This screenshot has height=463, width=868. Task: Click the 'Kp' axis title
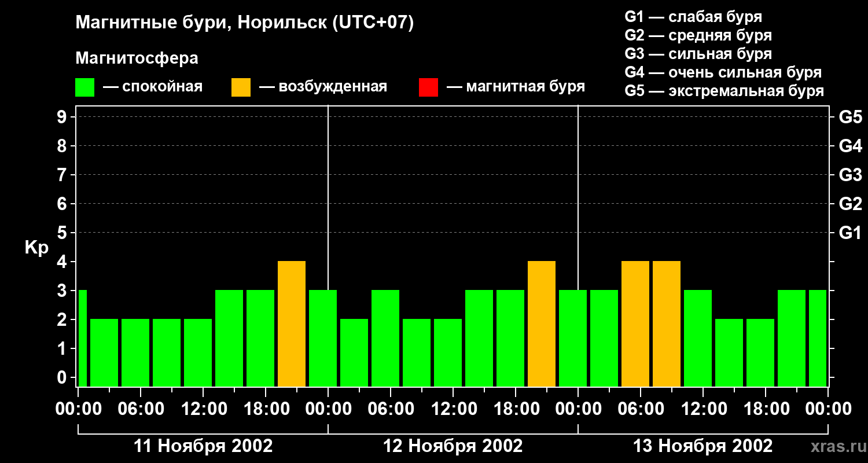[x=36, y=248]
